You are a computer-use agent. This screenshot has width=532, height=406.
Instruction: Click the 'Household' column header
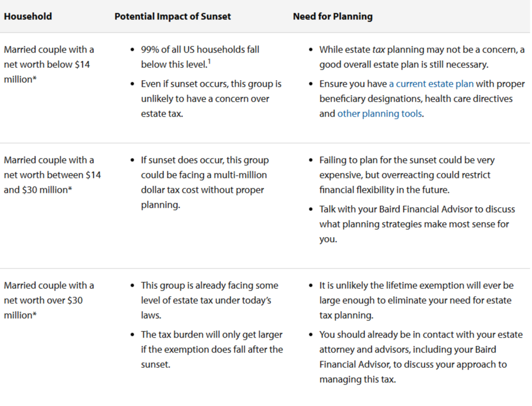pyautogui.click(x=28, y=16)
